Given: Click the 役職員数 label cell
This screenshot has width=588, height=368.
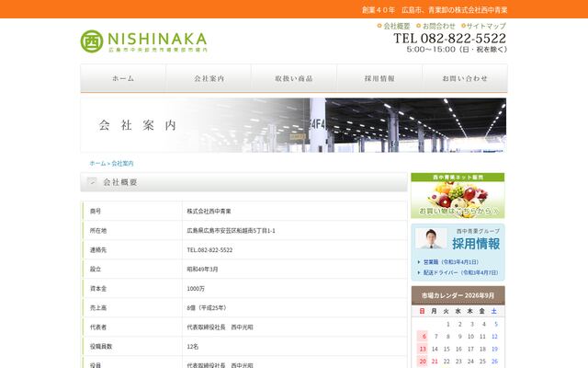Looking at the screenshot, I should point(132,347).
